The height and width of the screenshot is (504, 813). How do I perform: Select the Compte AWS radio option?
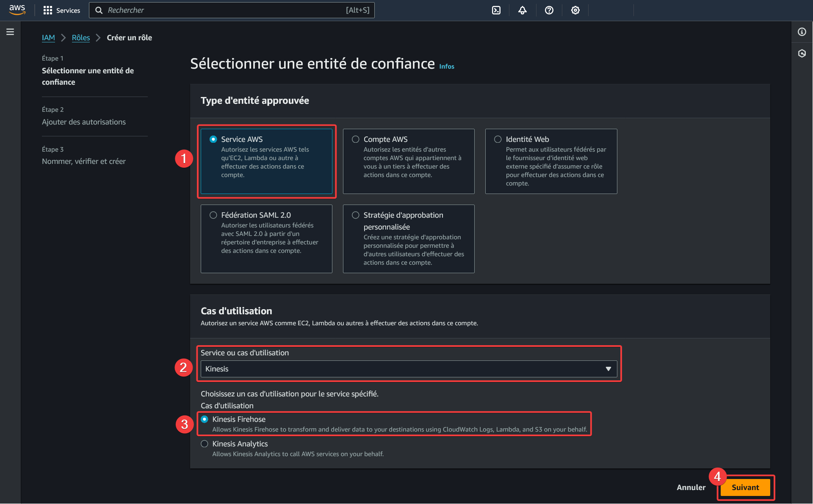point(356,139)
